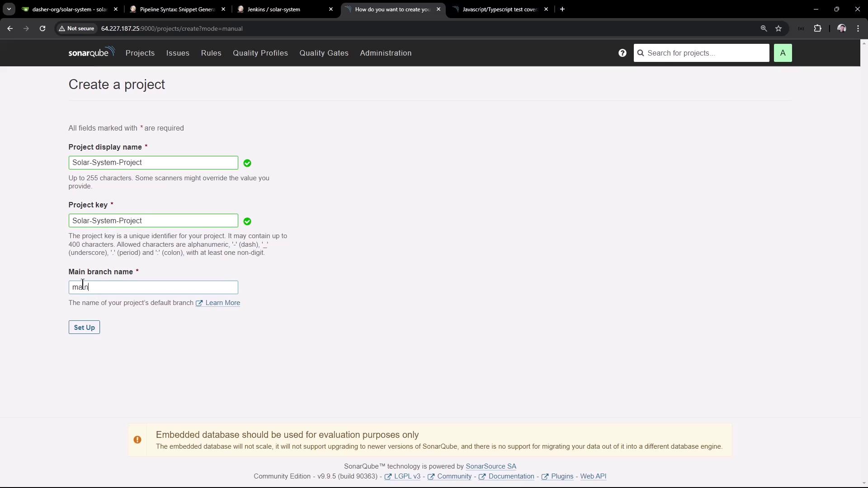Viewport: 868px width, 488px height.
Task: Click the SonarSource SA footer link
Action: [491, 466]
